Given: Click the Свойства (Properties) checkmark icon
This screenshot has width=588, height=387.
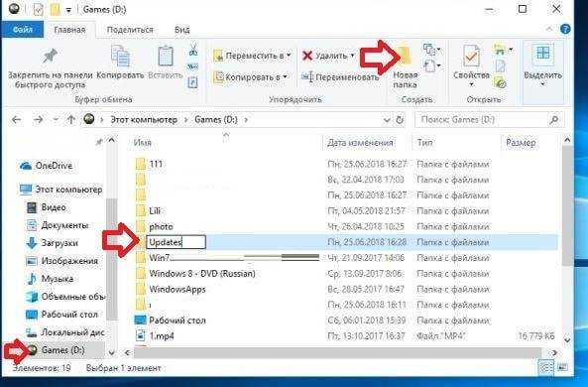Looking at the screenshot, I should click(471, 57).
